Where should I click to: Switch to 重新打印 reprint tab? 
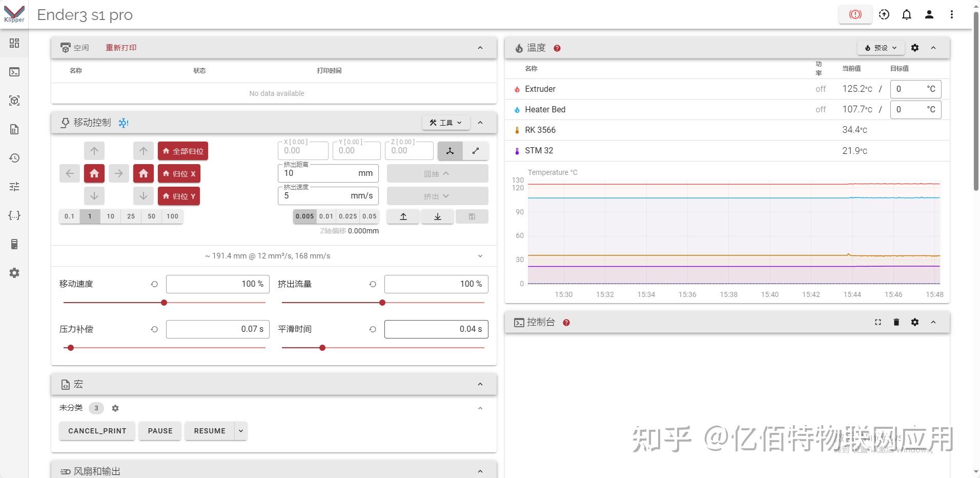(121, 47)
